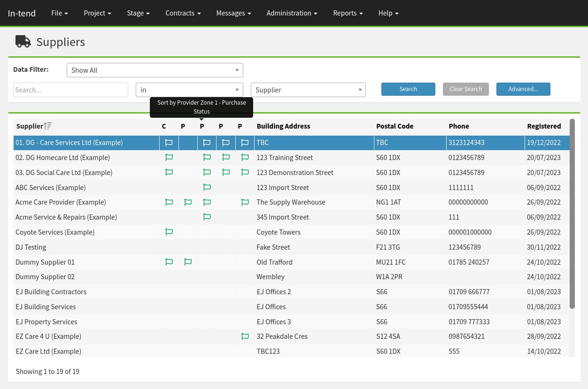Open the "in" search condition dropdown
Screen dimensions: 588x389
pos(189,90)
